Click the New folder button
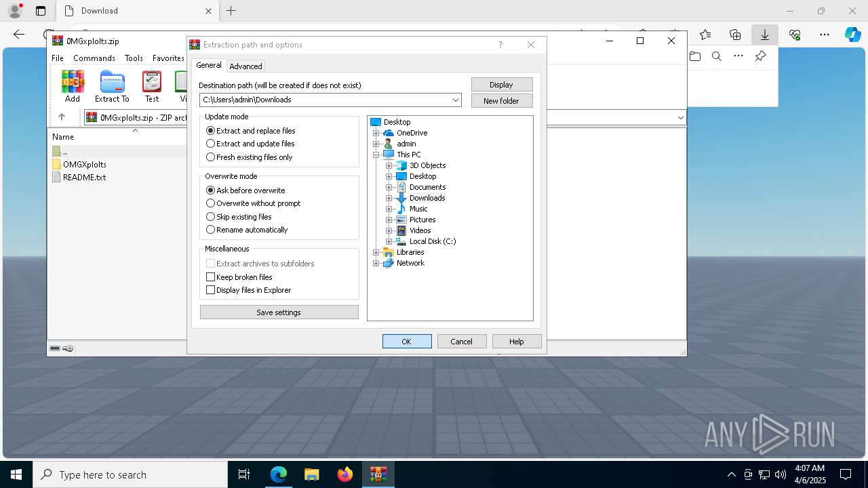868x488 pixels. 502,101
